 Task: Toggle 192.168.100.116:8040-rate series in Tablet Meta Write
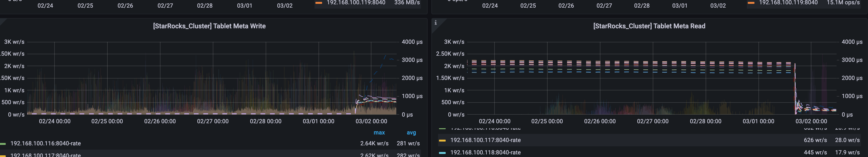click(x=45, y=143)
